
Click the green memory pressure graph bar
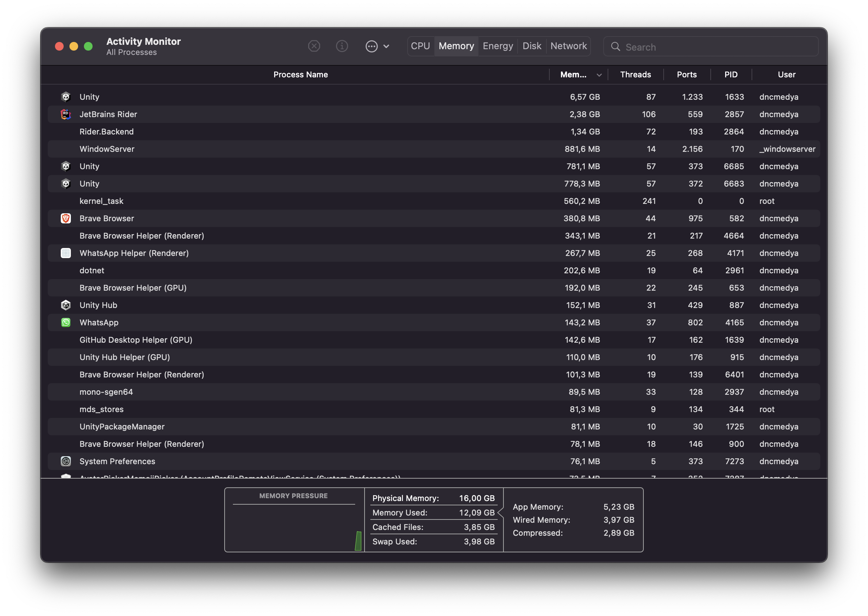[x=358, y=541]
